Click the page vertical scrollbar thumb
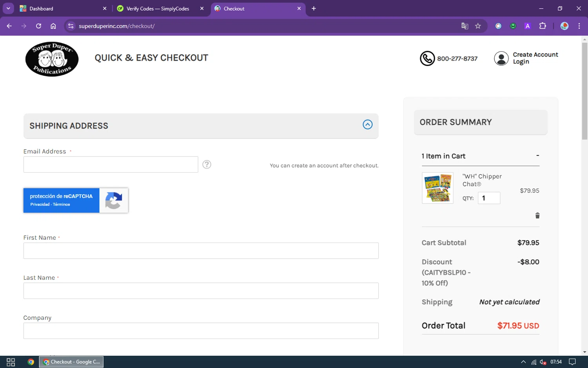588x368 pixels. coord(584,91)
